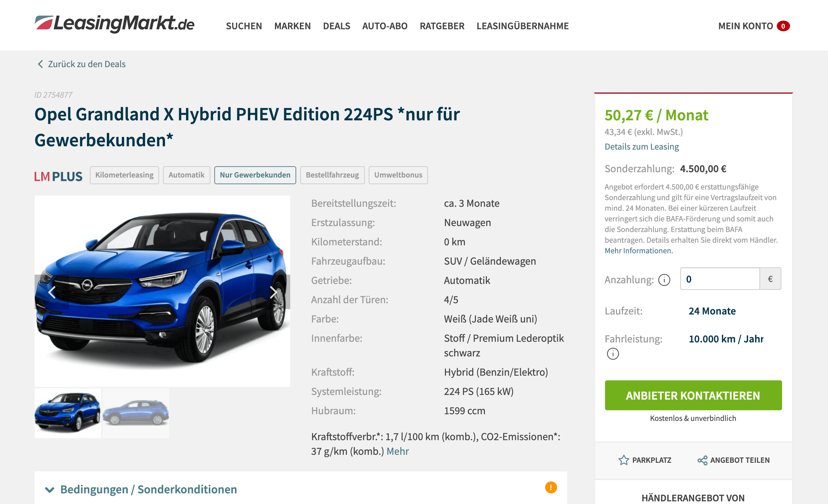
Task: Show previous car image with left arrow
Action: click(x=52, y=292)
